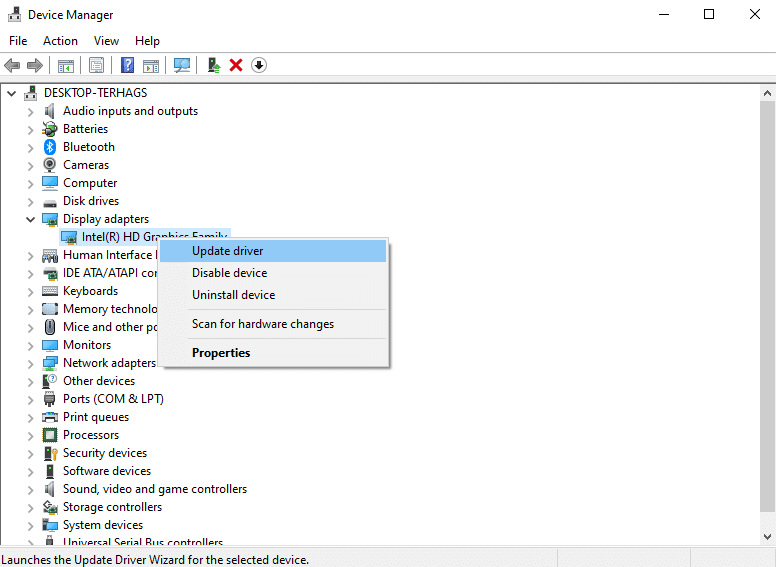776x567 pixels.
Task: Expand the System devices category
Action: 31,525
